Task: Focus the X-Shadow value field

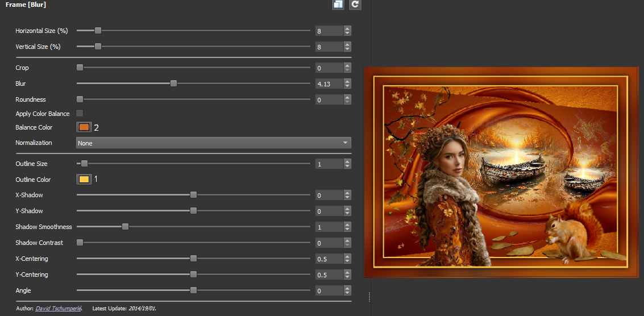Action: click(330, 195)
